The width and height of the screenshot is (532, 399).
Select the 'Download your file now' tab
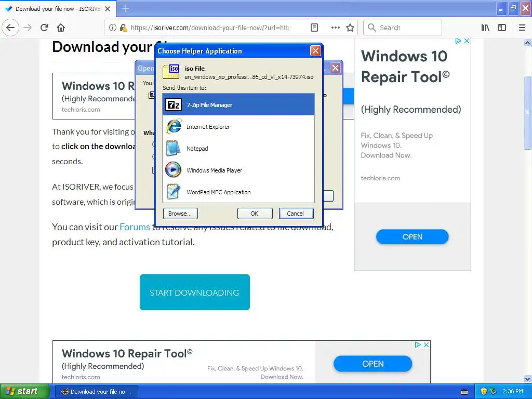point(58,9)
